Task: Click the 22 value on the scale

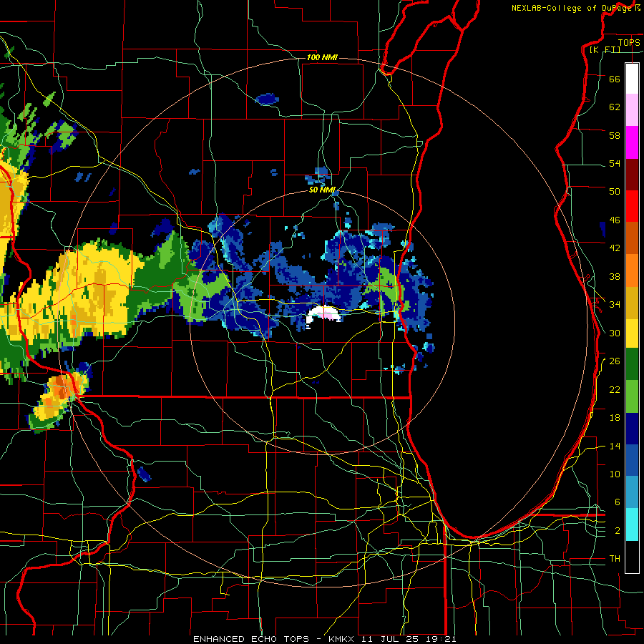Action: (615, 389)
